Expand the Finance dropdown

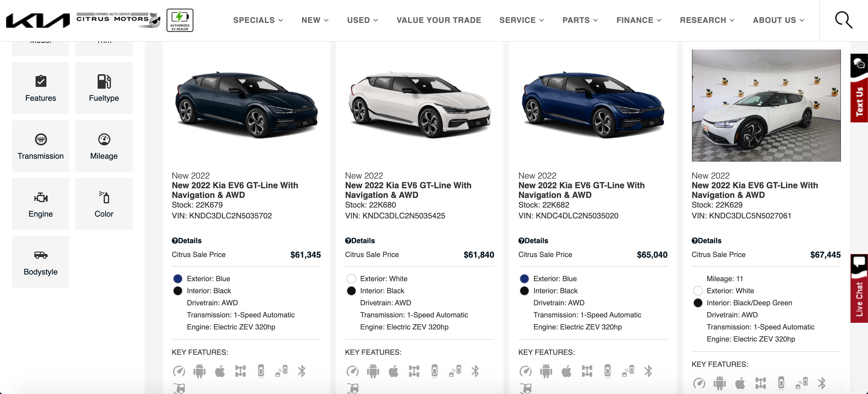point(639,20)
